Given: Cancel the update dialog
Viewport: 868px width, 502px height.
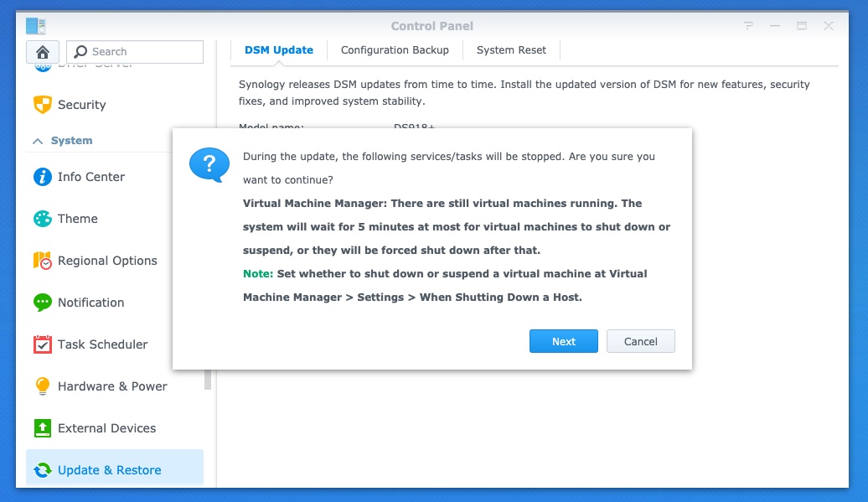Looking at the screenshot, I should click(x=640, y=341).
